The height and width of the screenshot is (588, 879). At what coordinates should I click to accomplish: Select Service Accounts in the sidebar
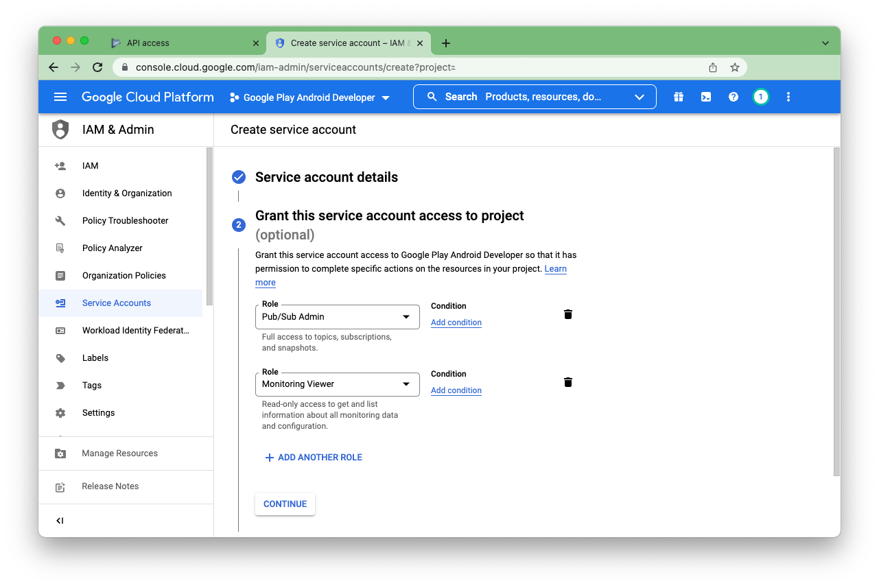[x=117, y=303]
